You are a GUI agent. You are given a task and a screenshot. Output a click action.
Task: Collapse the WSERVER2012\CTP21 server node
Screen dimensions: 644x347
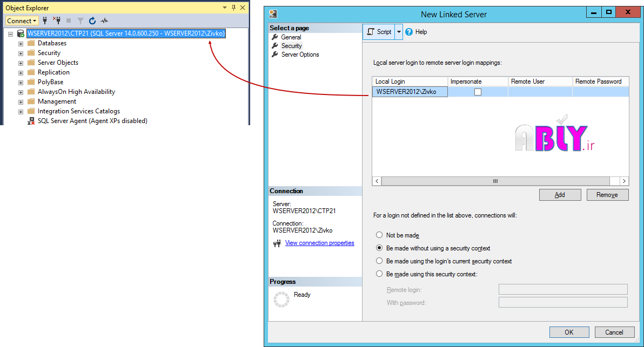click(x=11, y=33)
